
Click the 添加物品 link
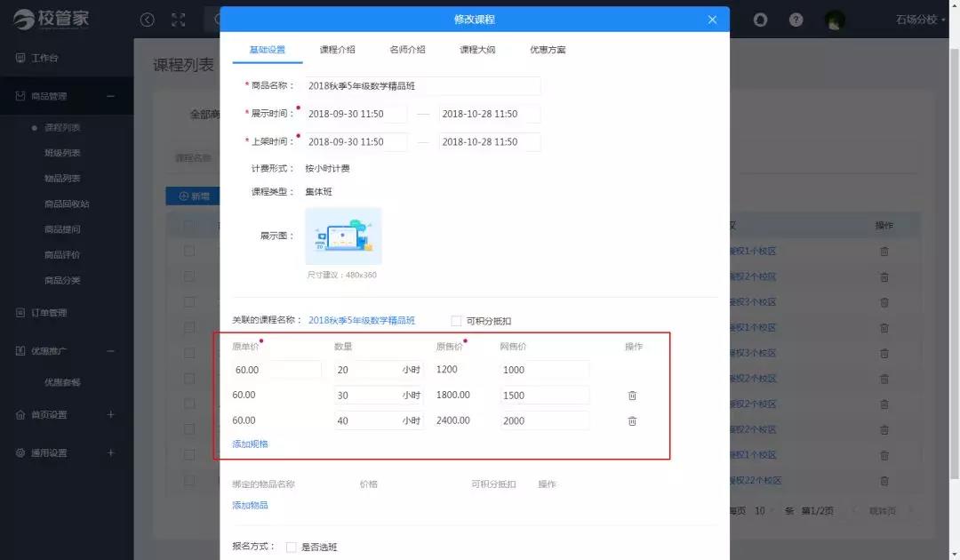pos(250,505)
